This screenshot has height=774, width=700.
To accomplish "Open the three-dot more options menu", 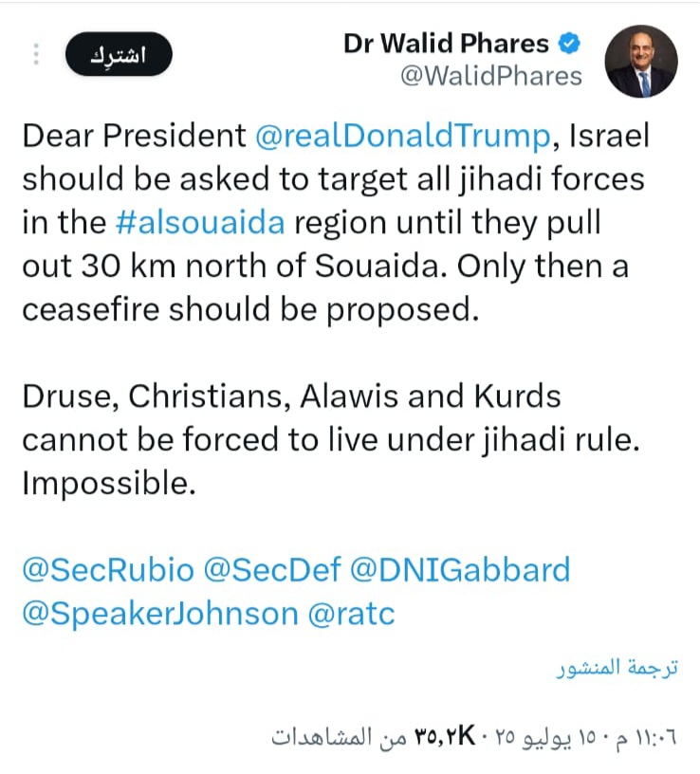I will click(x=37, y=54).
